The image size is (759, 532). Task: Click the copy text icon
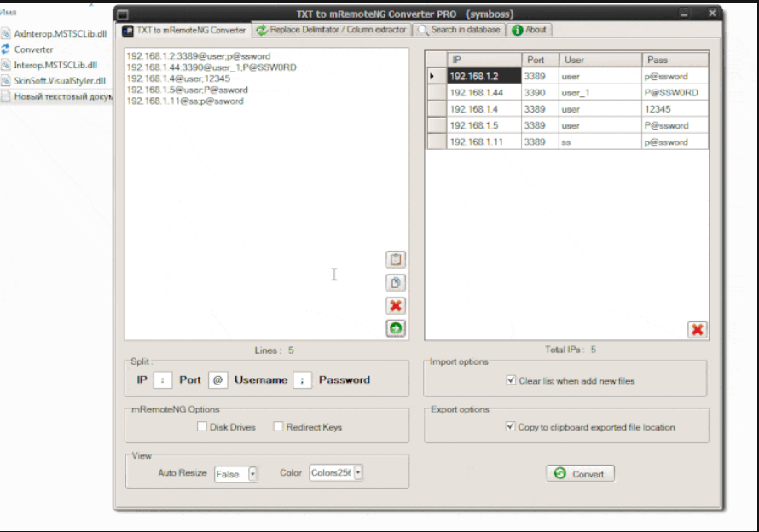[396, 283]
